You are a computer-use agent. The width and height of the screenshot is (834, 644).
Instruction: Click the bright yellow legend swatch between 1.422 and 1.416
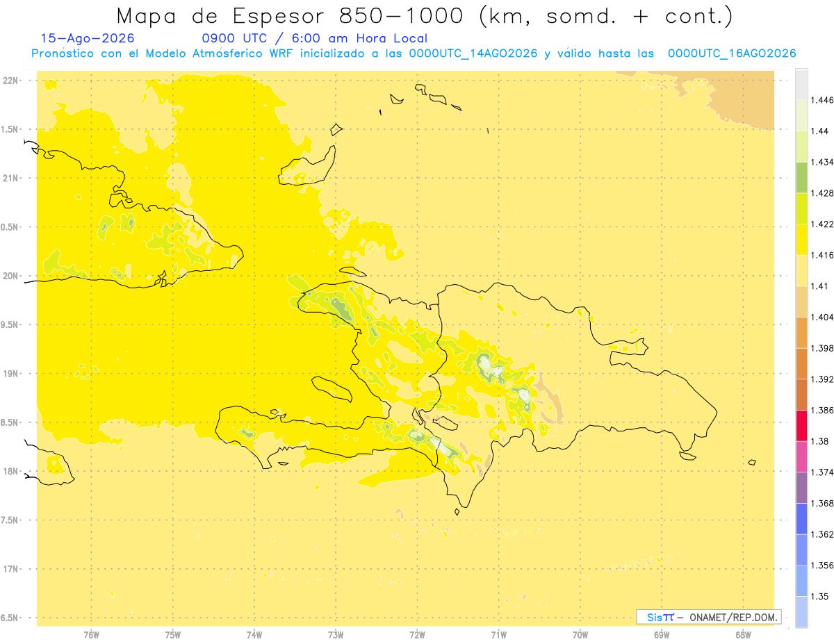pyautogui.click(x=801, y=240)
